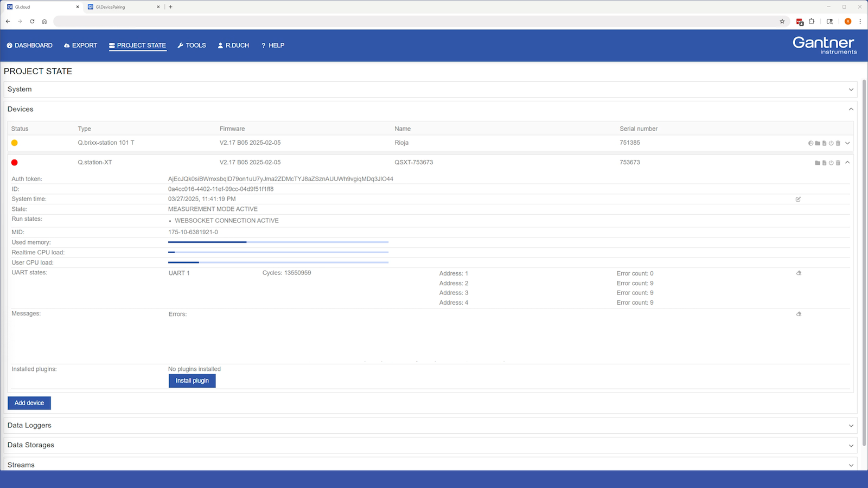The height and width of the screenshot is (488, 868).
Task: Open browser three-dot menu
Action: click(x=860, y=22)
